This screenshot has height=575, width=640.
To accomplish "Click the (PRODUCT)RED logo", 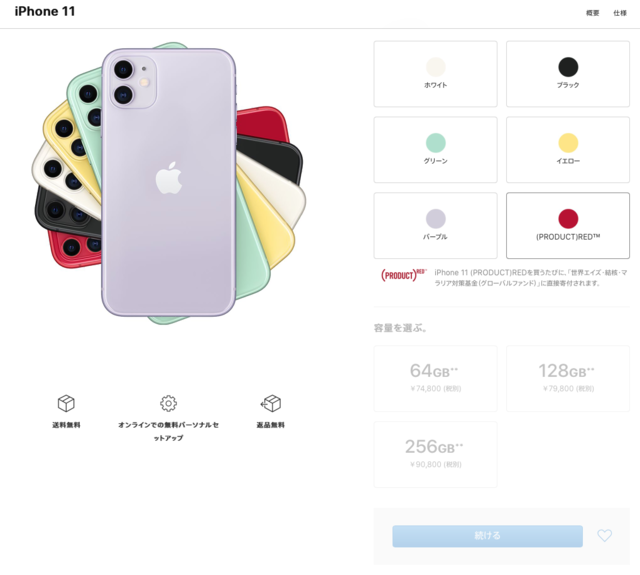I will click(x=403, y=275).
